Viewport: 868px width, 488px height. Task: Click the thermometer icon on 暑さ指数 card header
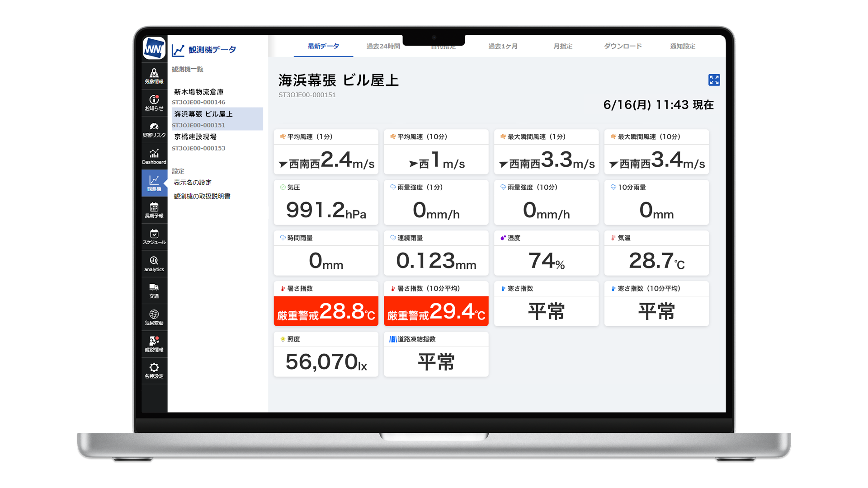(x=283, y=288)
